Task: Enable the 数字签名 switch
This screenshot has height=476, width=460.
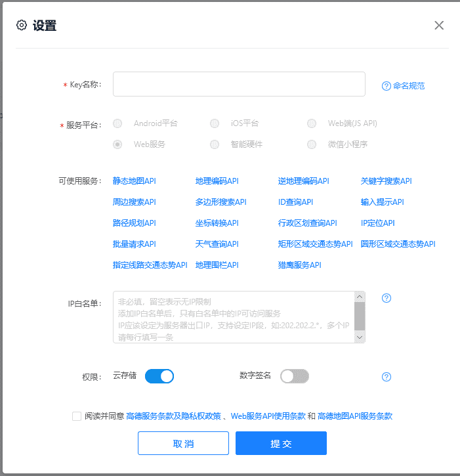Action: pyautogui.click(x=295, y=376)
